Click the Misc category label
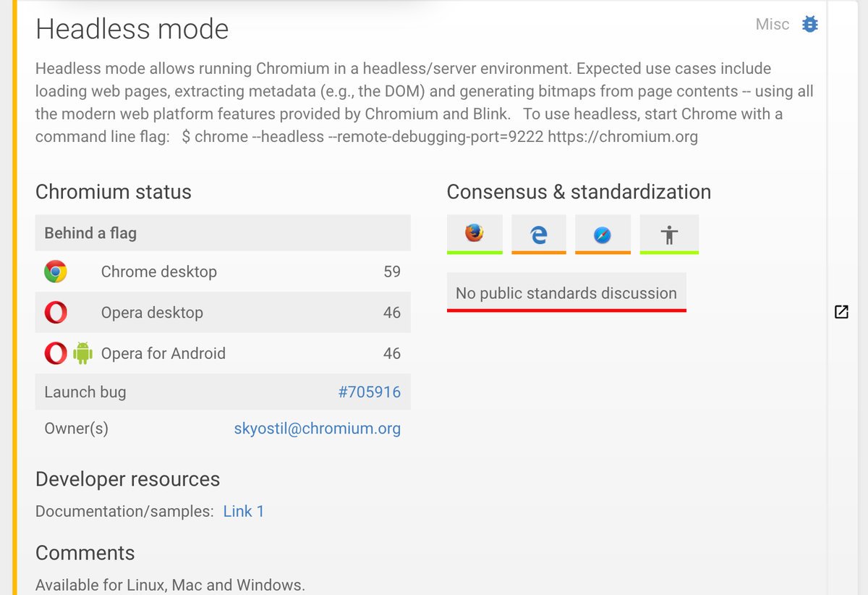Screen dimensions: 868x595 click(772, 25)
